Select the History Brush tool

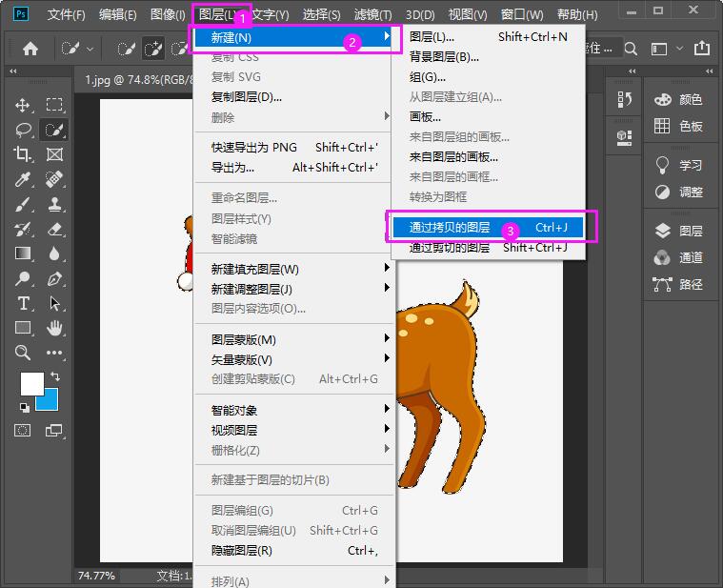pyautogui.click(x=23, y=230)
